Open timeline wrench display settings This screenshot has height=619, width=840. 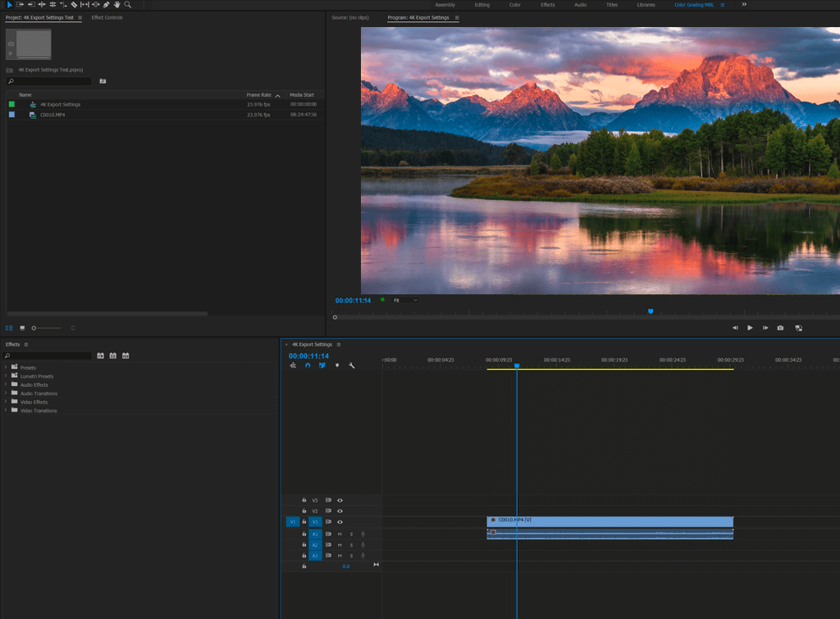pyautogui.click(x=351, y=366)
